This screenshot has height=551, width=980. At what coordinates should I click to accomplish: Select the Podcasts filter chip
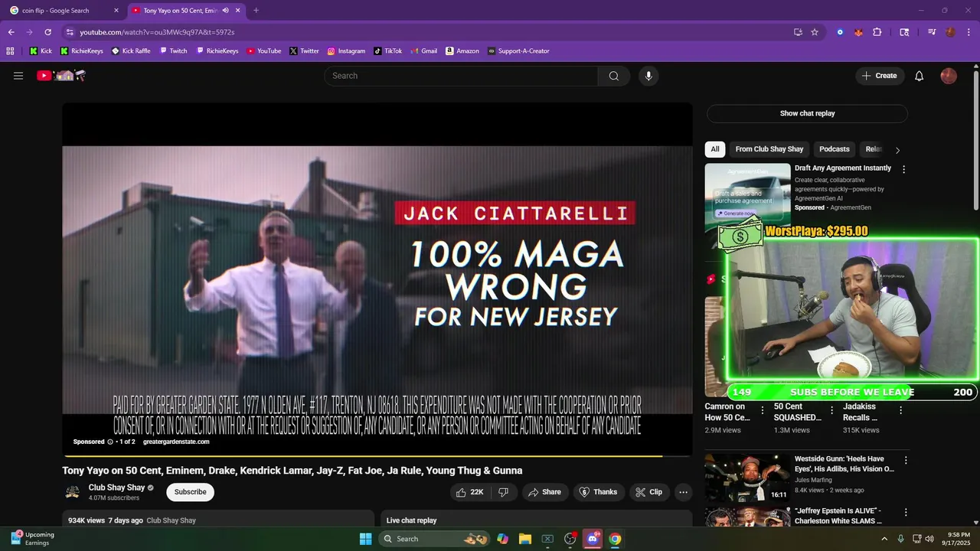click(835, 149)
